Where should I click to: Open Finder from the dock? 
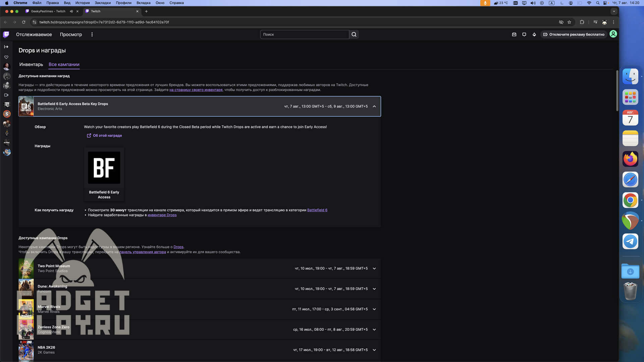coord(630,76)
